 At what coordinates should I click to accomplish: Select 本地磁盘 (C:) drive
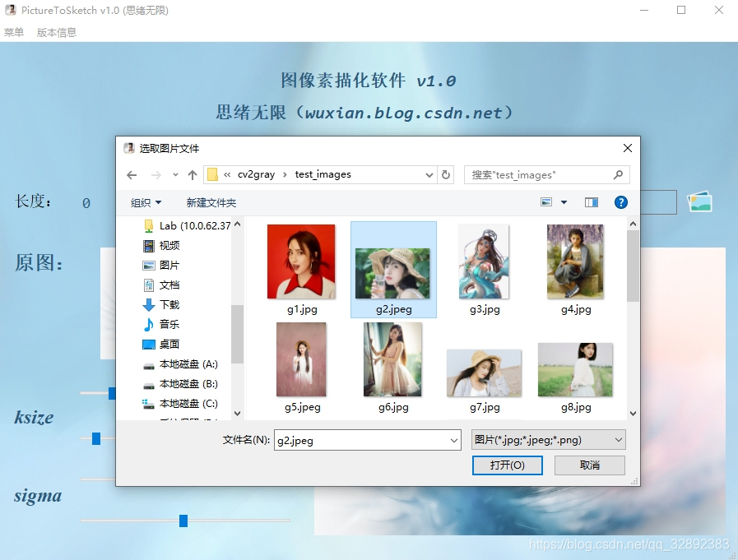pos(180,404)
